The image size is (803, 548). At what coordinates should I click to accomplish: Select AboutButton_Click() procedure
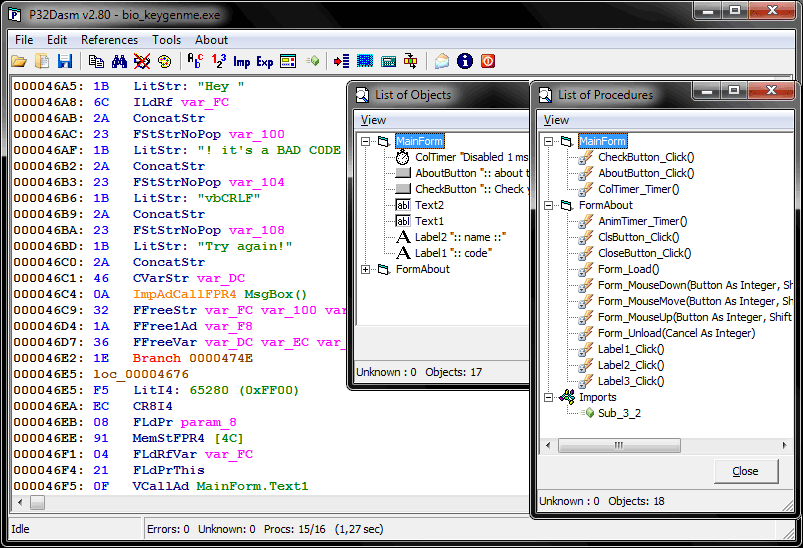click(x=646, y=173)
